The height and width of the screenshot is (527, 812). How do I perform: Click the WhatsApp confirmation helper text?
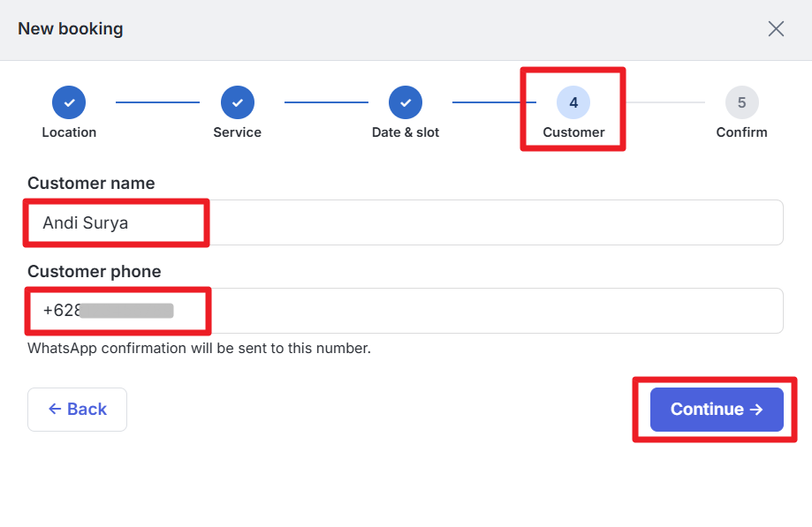pos(200,348)
